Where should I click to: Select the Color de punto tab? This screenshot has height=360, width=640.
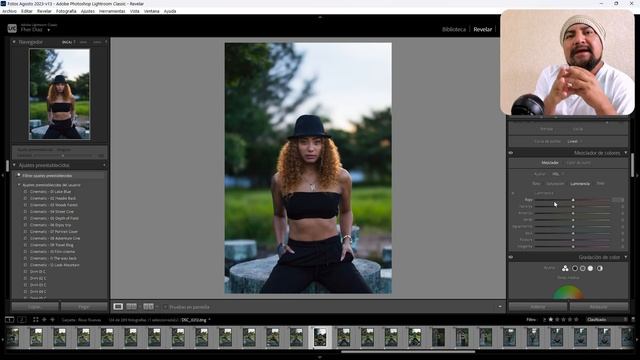click(578, 163)
